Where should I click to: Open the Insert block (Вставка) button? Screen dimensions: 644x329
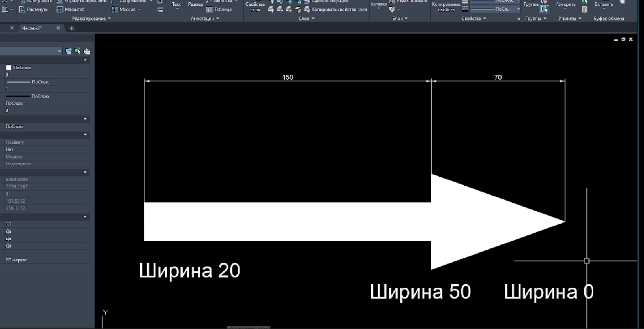point(379,4)
